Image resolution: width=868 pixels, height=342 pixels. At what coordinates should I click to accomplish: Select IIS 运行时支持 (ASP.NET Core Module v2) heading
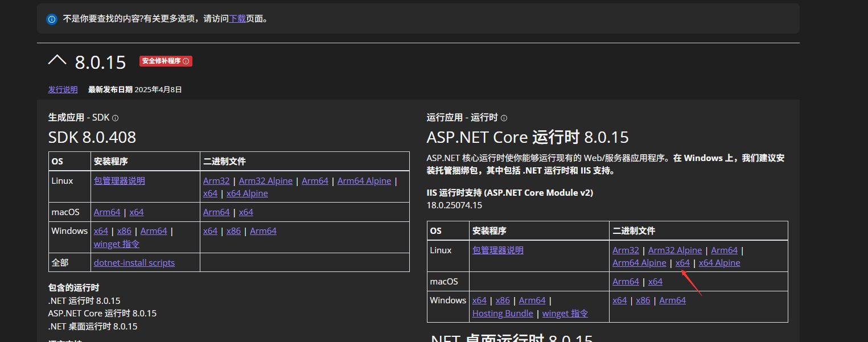click(510, 193)
